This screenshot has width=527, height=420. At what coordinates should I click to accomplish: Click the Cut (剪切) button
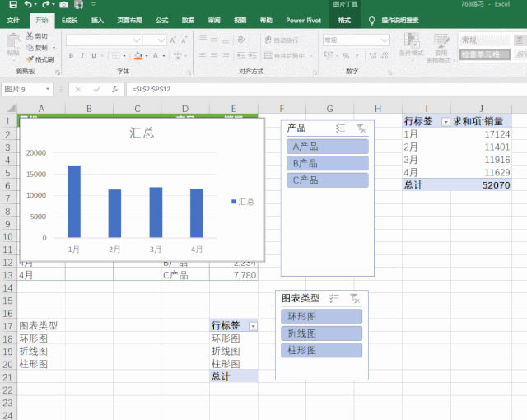click(36, 36)
